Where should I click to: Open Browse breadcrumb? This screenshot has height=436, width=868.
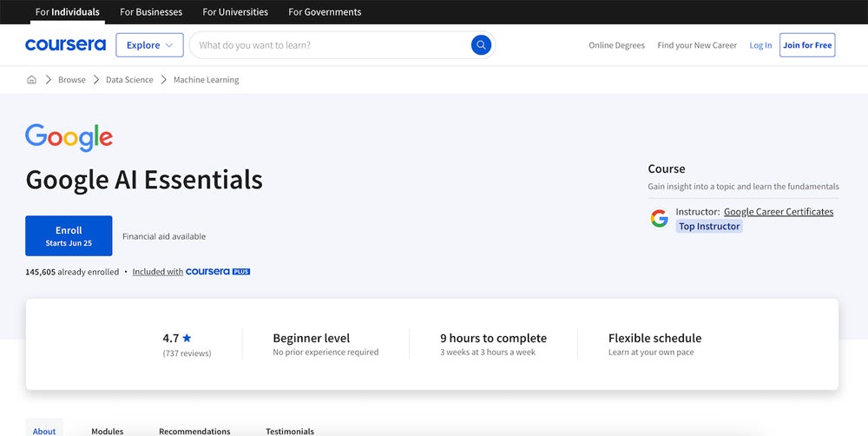click(x=72, y=80)
